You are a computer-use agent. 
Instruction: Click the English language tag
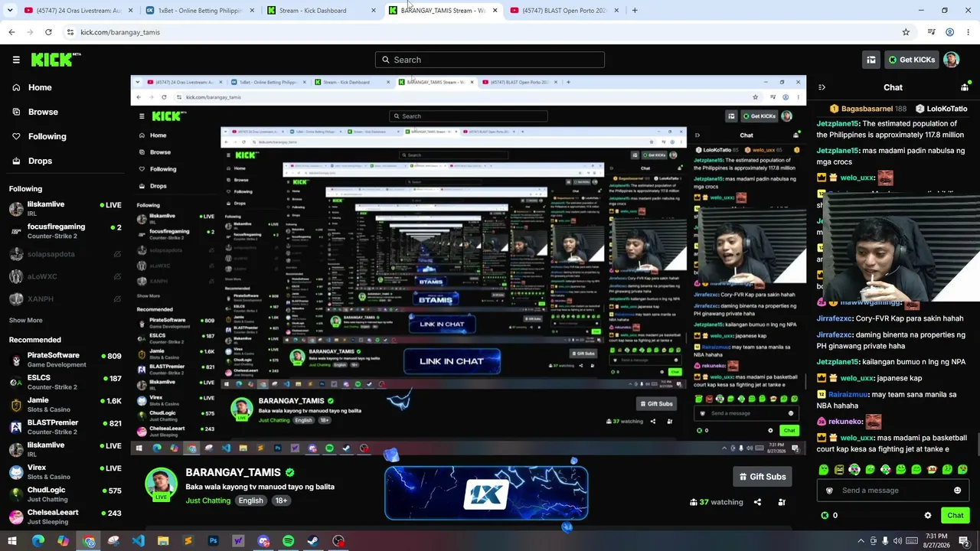coord(250,500)
